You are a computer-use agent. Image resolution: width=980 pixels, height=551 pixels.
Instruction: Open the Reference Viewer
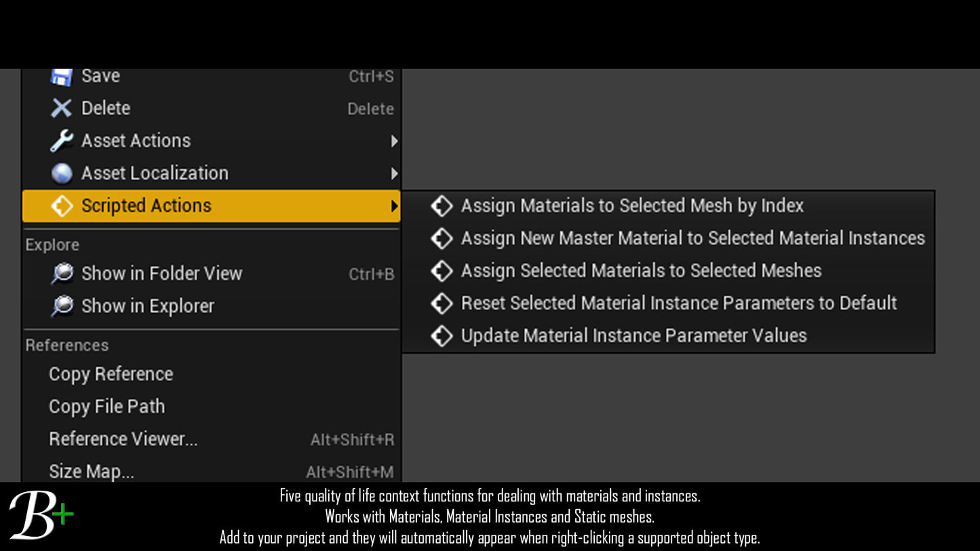(x=123, y=439)
